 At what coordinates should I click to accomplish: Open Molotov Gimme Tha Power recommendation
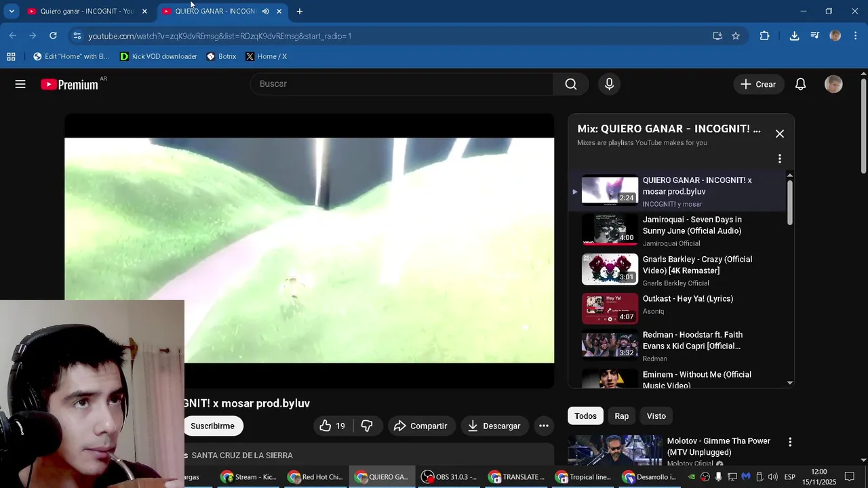[x=719, y=447]
